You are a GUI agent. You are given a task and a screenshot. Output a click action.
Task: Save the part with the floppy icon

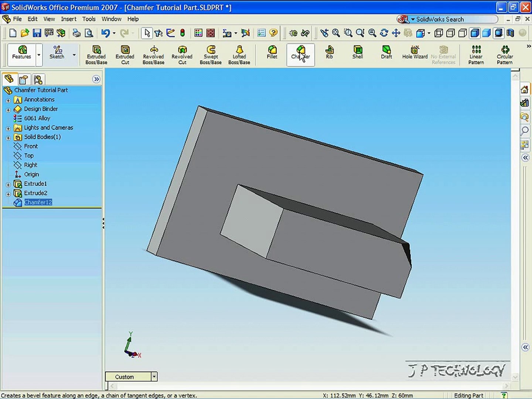(37, 33)
